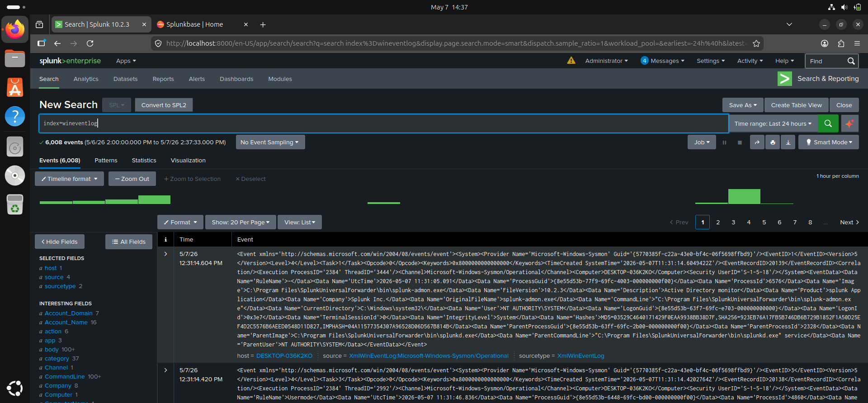
Task: Go to results page 2
Action: tap(718, 223)
